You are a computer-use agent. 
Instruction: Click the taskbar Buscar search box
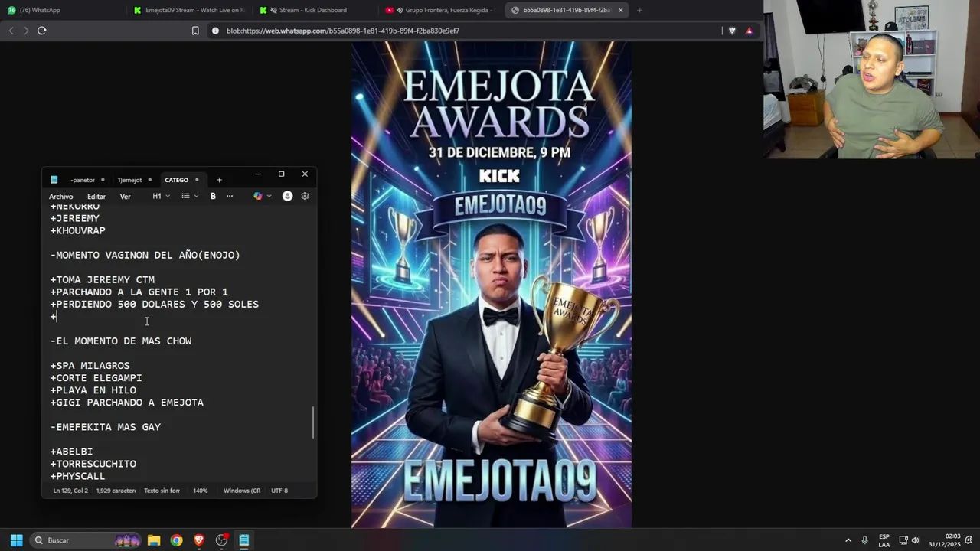pyautogui.click(x=86, y=540)
